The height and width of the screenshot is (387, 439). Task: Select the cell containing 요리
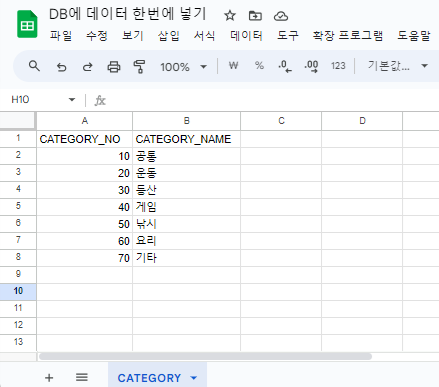click(187, 241)
